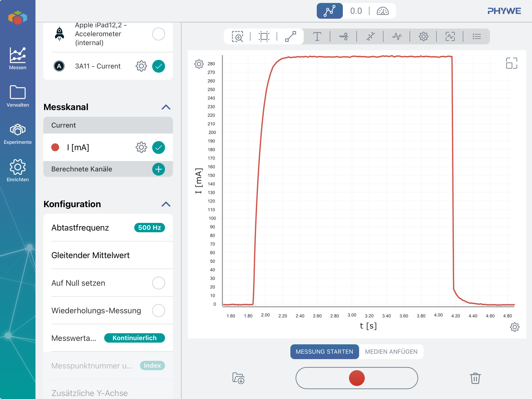Collapse the Messkanal section

166,107
